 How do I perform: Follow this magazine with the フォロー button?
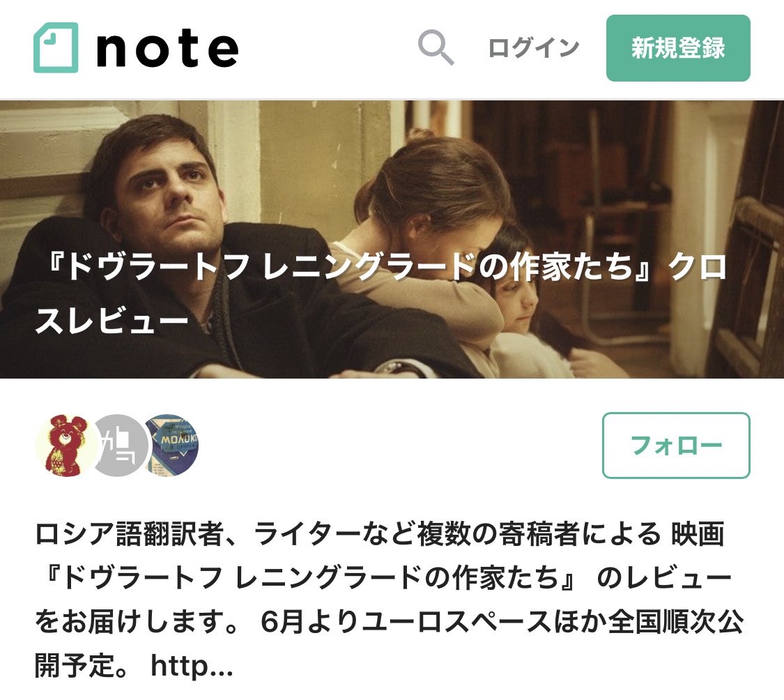point(676,446)
